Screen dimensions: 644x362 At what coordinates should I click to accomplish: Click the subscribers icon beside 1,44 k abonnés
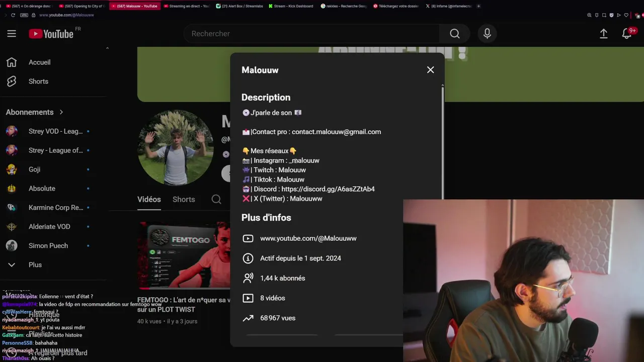(x=248, y=278)
